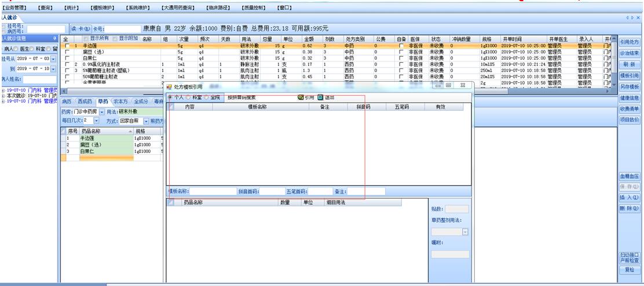Viewport: 644px width, 286px height.
Task: Click the 引用处方 button
Action: pyautogui.click(x=629, y=42)
